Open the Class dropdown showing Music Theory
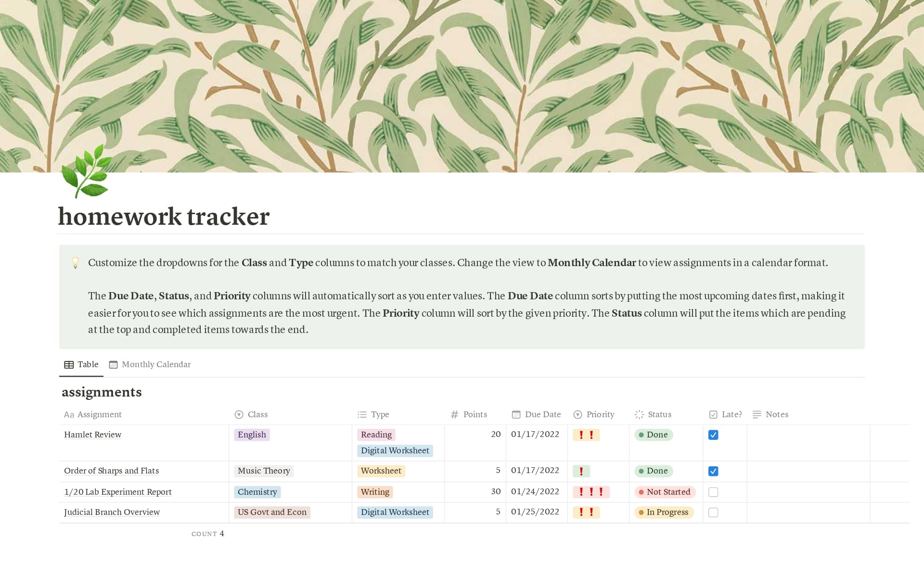This screenshot has height=577, width=924. tap(264, 471)
